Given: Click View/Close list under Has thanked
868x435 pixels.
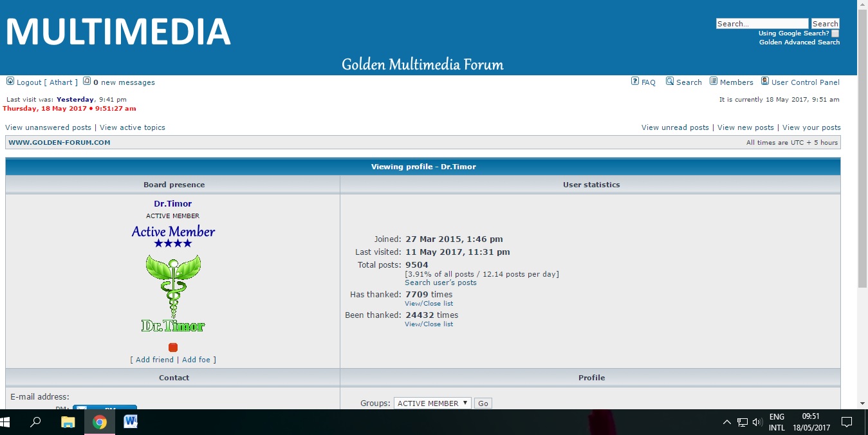Looking at the screenshot, I should tap(429, 304).
